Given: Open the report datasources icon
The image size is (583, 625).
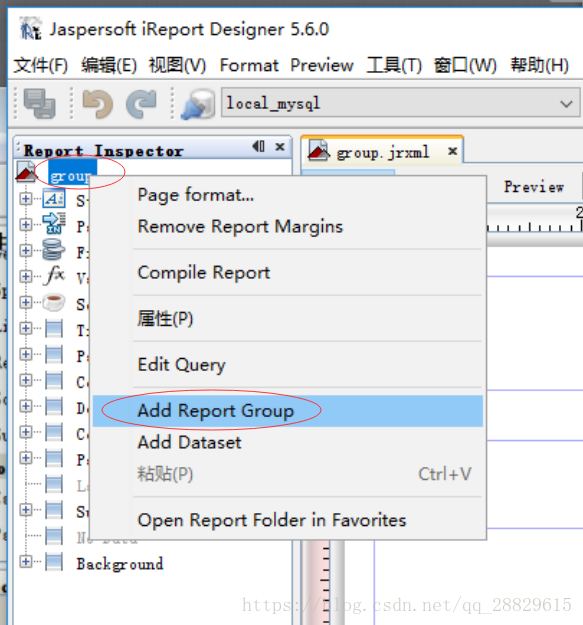Looking at the screenshot, I should pyautogui.click(x=198, y=104).
